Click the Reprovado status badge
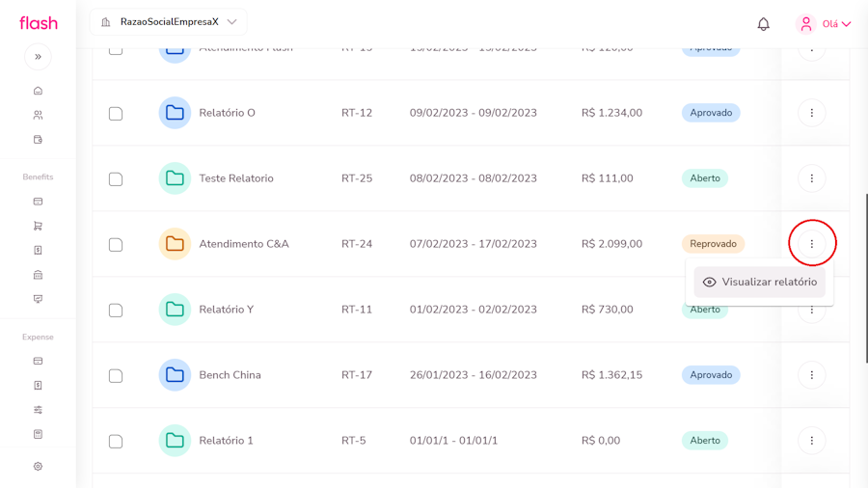The image size is (868, 488). tap(713, 244)
